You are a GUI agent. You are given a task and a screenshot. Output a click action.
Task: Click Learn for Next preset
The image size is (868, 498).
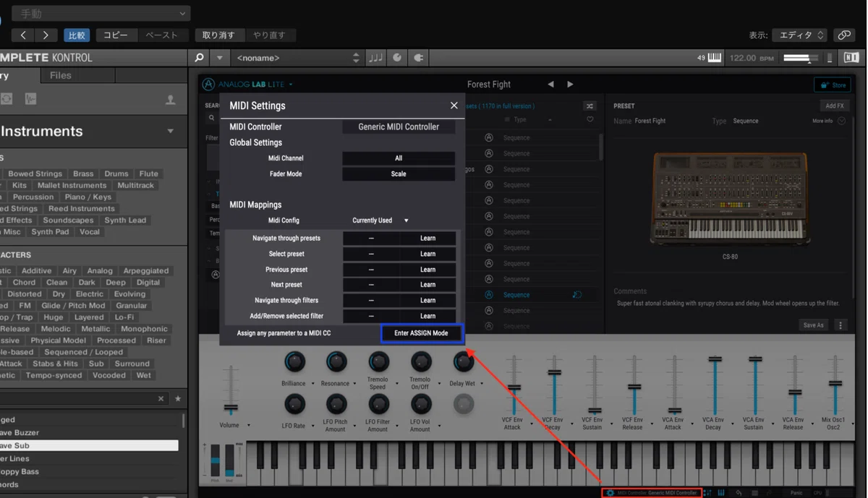pos(427,285)
